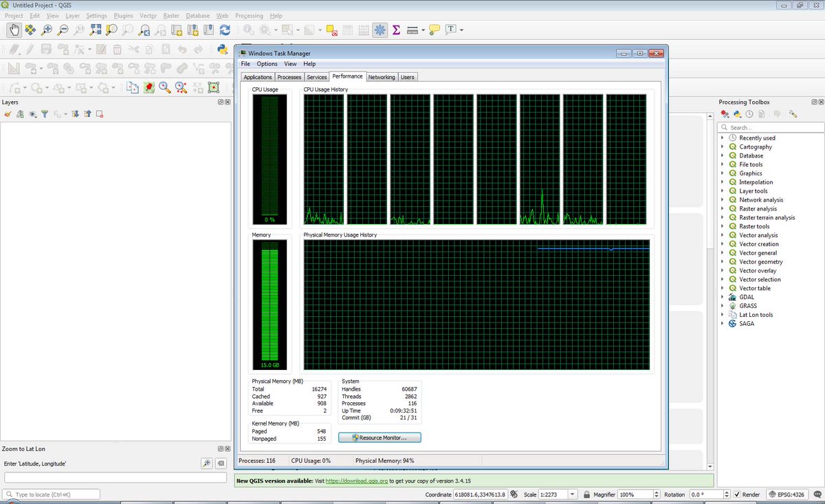Open Options wrench icon in Processing Toolbox

coord(793,114)
